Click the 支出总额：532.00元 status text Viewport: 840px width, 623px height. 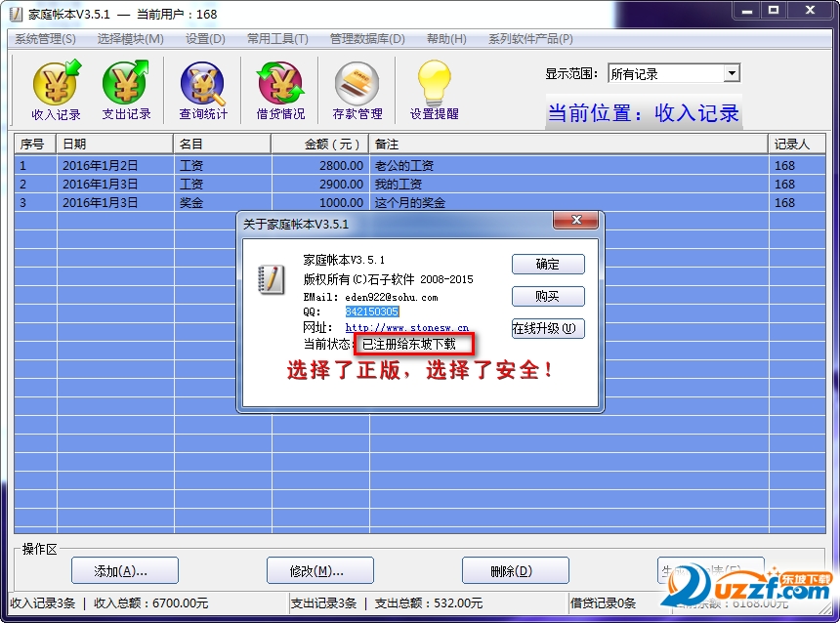429,603
